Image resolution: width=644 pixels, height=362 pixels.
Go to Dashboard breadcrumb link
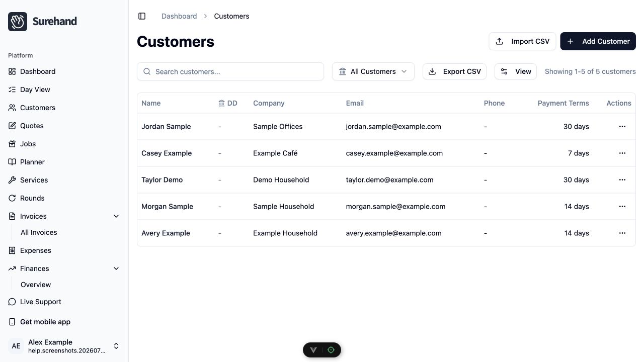point(179,16)
